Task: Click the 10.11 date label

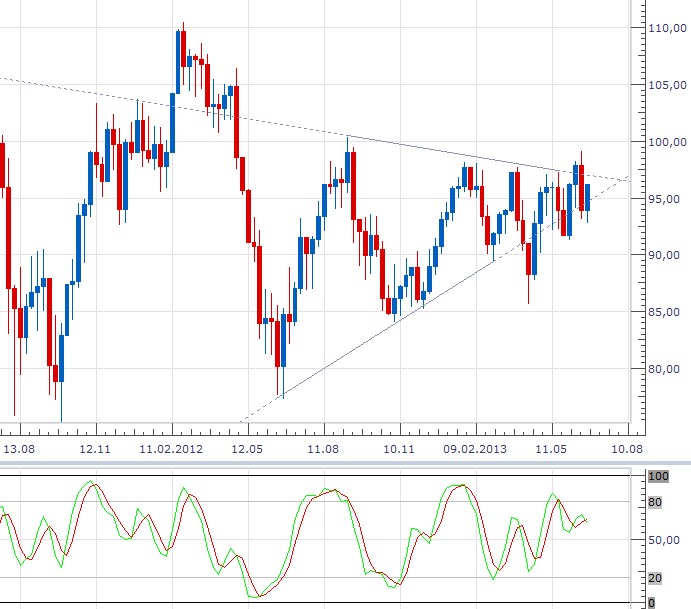Action: click(x=399, y=449)
